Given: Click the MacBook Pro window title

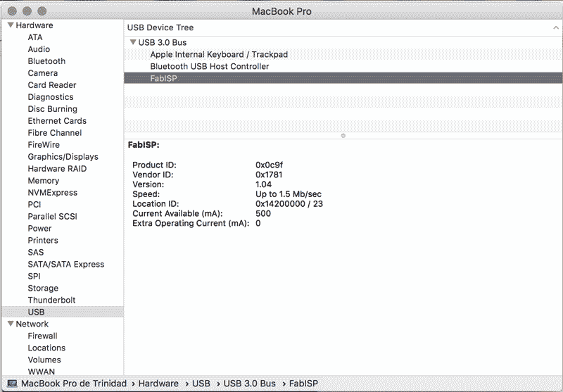Looking at the screenshot, I should pos(281,11).
